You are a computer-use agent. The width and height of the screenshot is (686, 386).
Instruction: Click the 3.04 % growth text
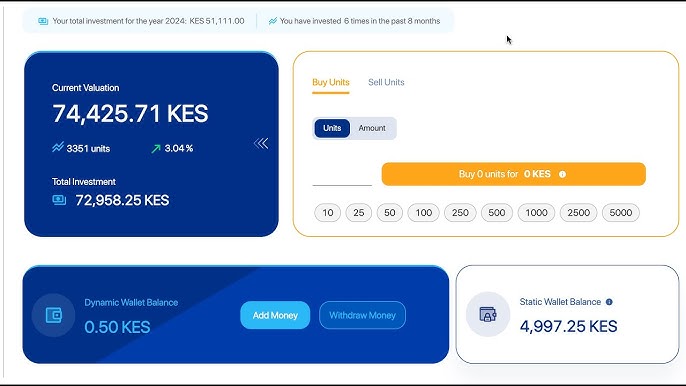(x=179, y=148)
